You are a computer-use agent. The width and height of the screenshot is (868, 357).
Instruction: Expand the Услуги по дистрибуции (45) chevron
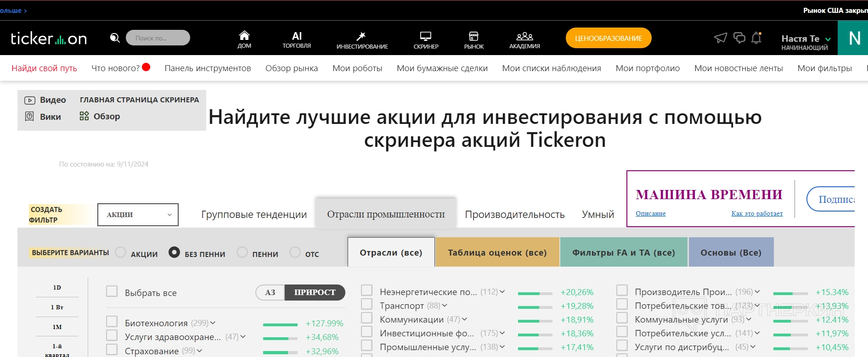click(753, 347)
